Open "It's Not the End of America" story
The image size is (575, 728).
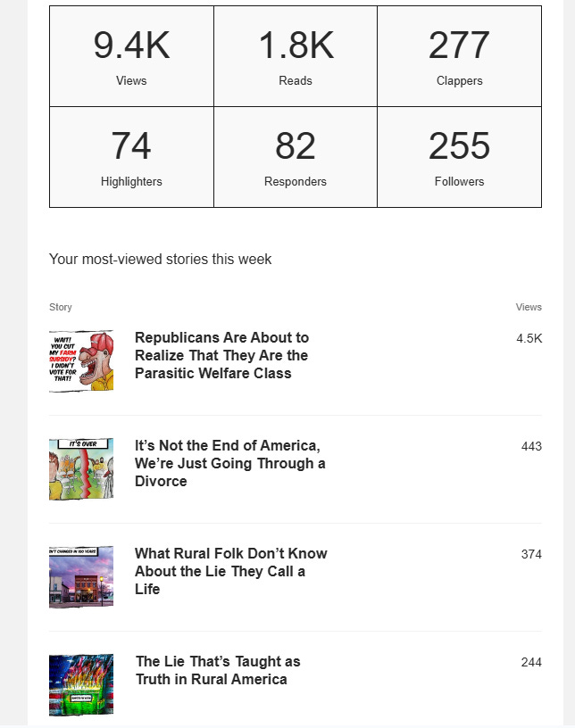pos(230,463)
